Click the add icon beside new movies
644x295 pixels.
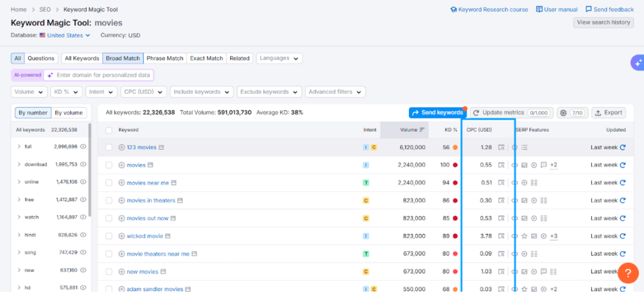coord(121,272)
